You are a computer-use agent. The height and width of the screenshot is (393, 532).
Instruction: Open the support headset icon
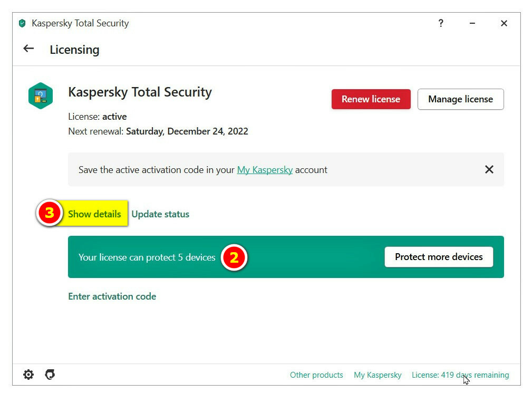coord(50,375)
